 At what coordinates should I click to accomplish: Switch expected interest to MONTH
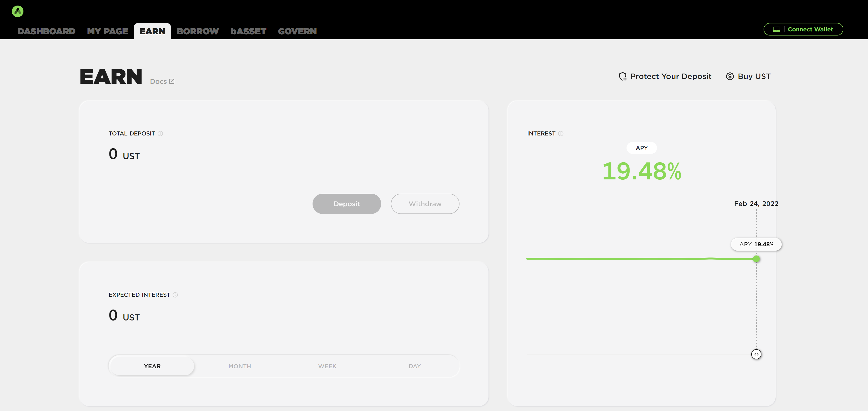[x=240, y=366]
